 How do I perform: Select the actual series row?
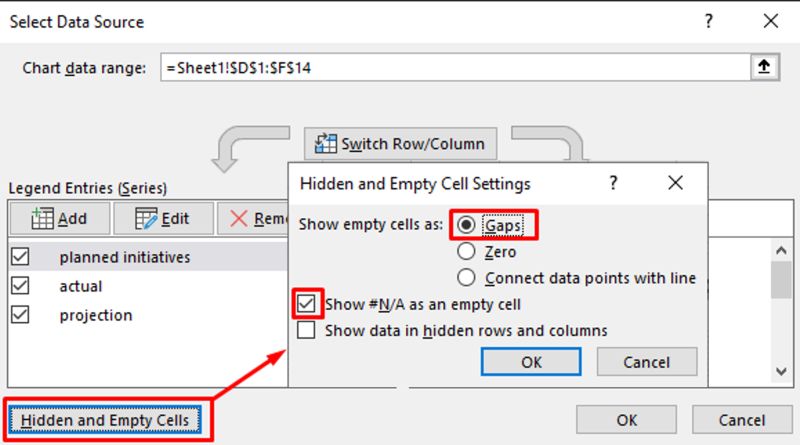pos(148,286)
